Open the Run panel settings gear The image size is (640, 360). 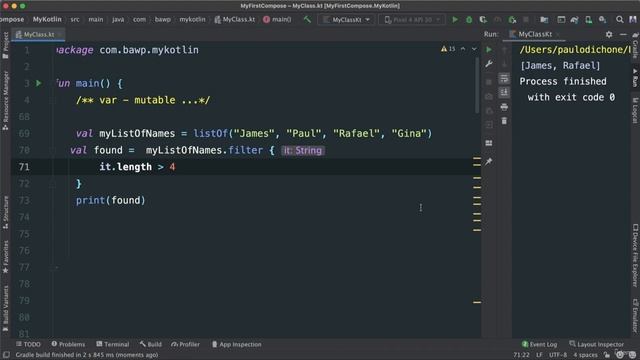pos(609,34)
